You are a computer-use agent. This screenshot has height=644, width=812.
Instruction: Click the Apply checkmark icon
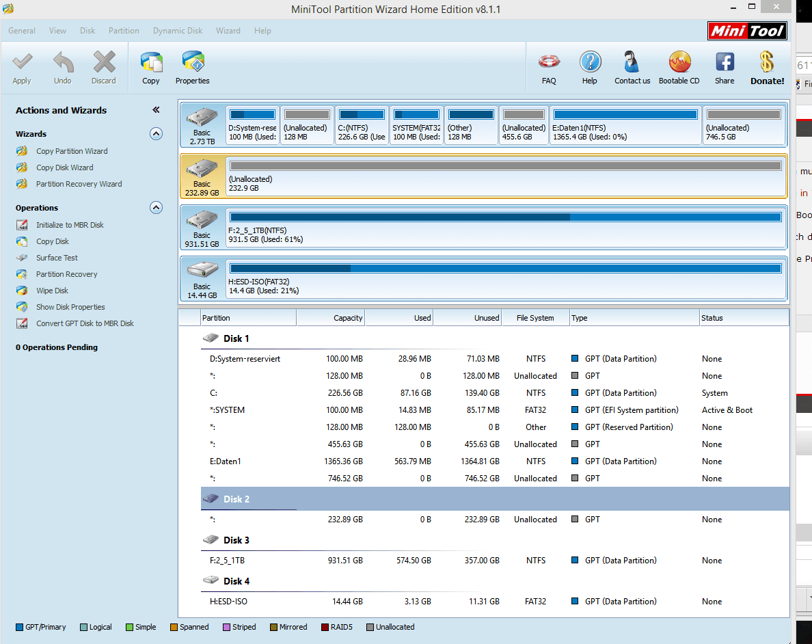[x=22, y=63]
